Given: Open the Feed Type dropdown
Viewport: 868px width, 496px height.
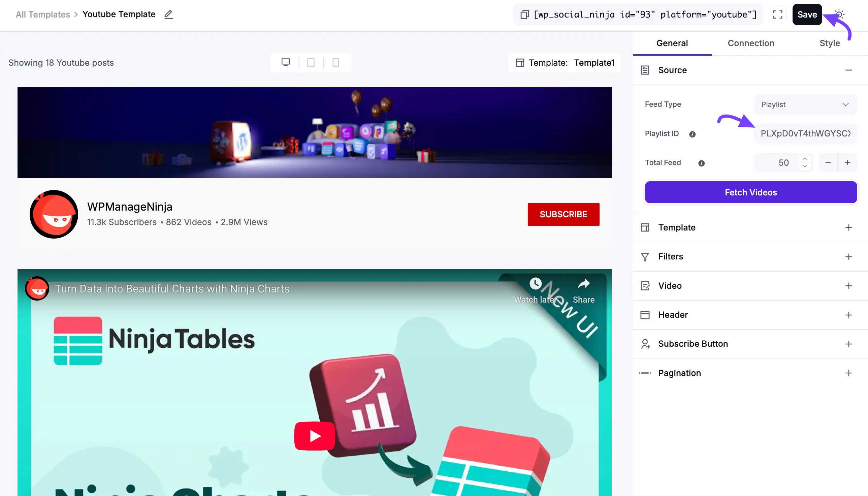Looking at the screenshot, I should [x=805, y=104].
